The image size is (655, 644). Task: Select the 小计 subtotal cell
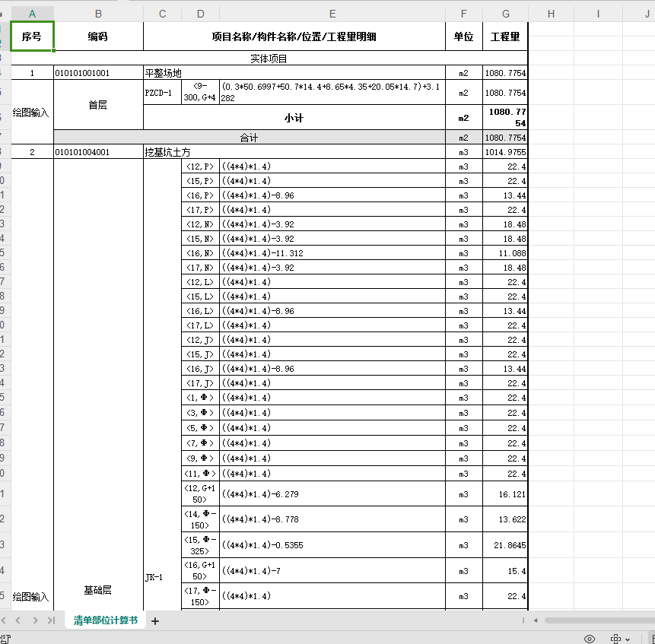point(294,118)
